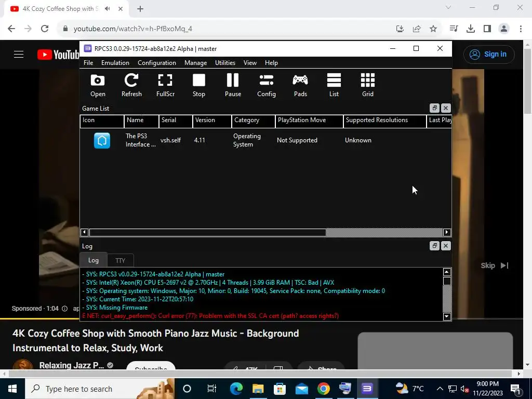Viewport: 532px width, 399px height.
Task: Click Sign in on YouTube
Action: click(489, 54)
